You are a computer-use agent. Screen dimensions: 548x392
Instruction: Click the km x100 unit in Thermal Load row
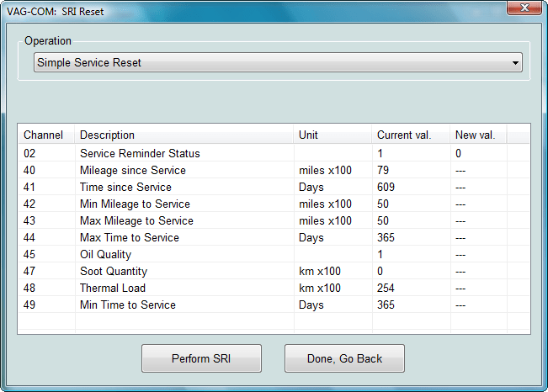[320, 288]
